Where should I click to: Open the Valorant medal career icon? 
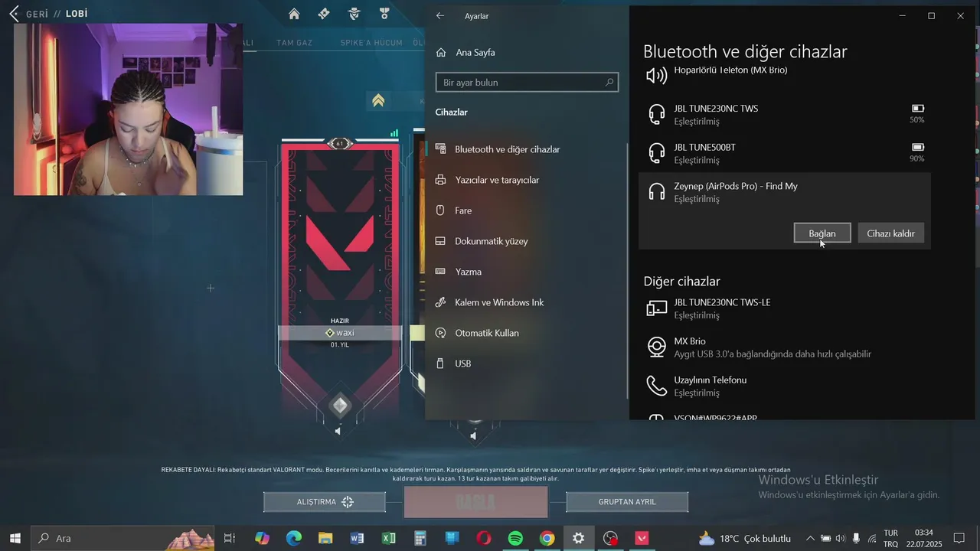click(384, 14)
